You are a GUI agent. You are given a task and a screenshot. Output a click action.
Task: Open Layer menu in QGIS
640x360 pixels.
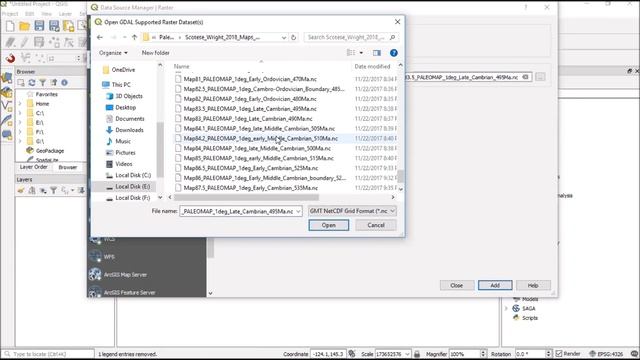coord(65,14)
